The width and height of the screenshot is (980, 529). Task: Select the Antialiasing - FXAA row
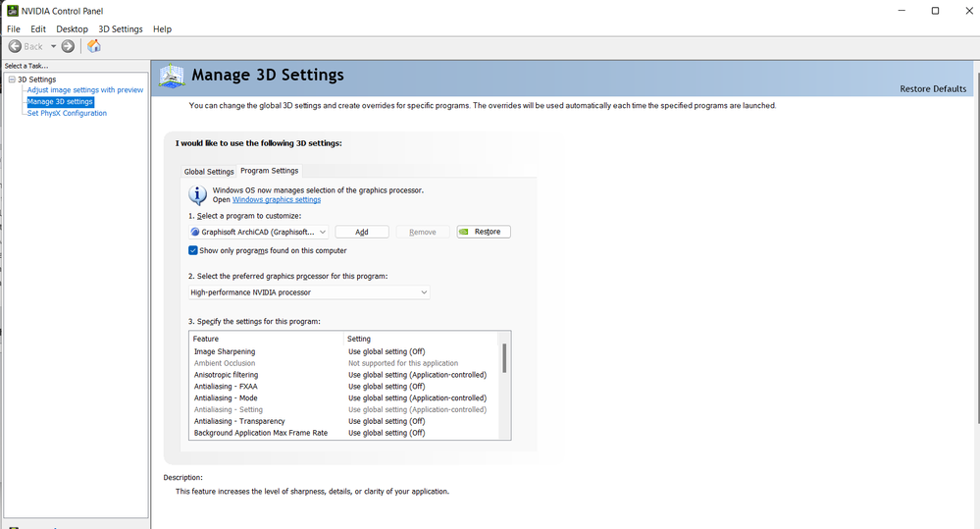[343, 387]
